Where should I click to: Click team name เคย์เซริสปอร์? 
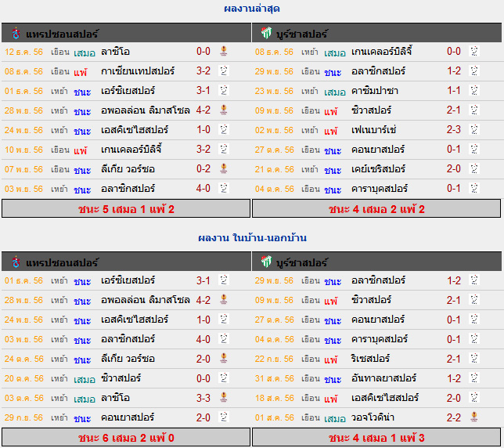click(378, 169)
